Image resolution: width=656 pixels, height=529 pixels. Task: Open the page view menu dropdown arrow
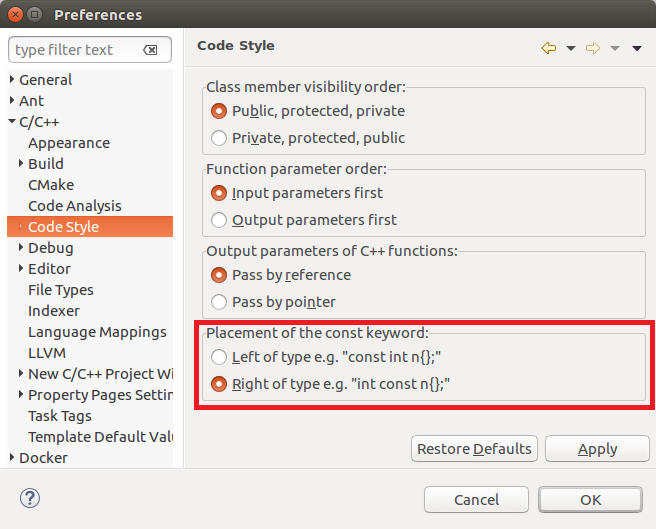637,48
